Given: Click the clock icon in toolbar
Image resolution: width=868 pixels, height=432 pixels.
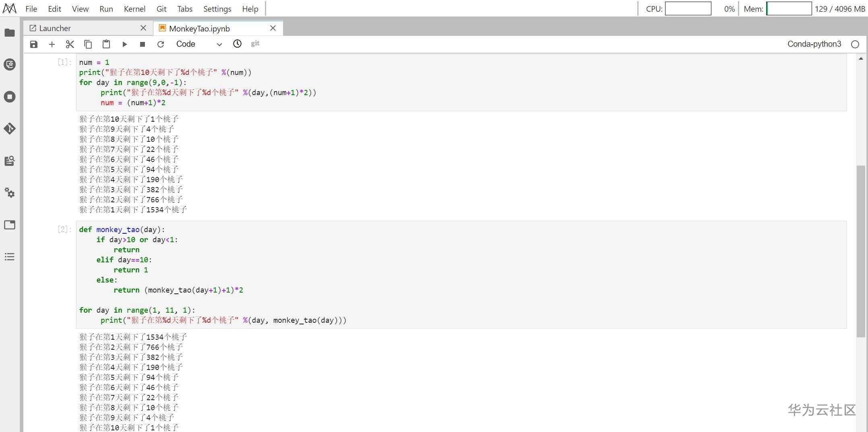Looking at the screenshot, I should 237,44.
